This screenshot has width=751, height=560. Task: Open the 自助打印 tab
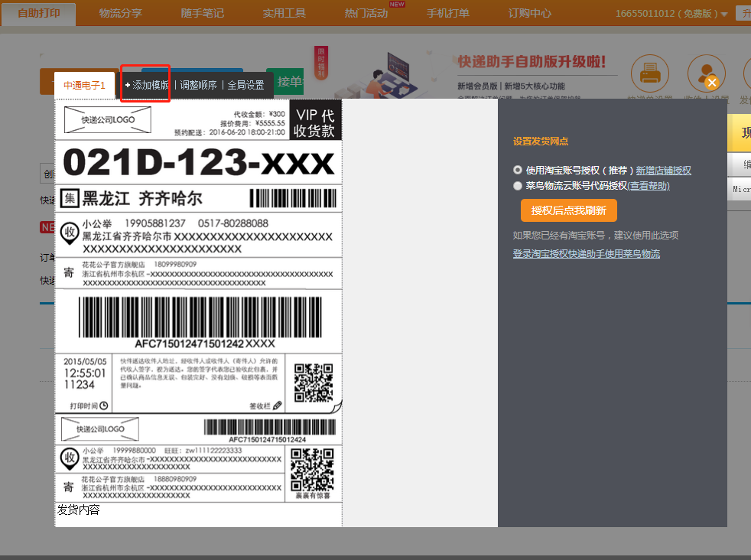point(39,14)
